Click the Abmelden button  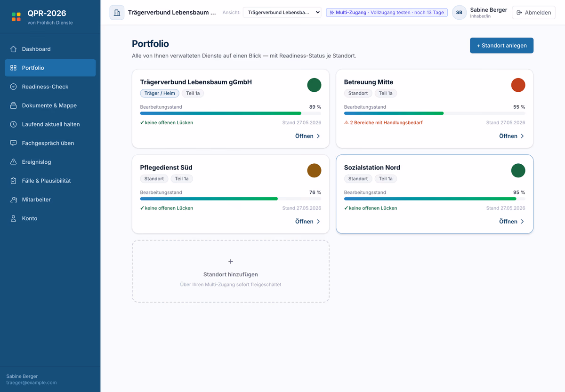pos(533,12)
